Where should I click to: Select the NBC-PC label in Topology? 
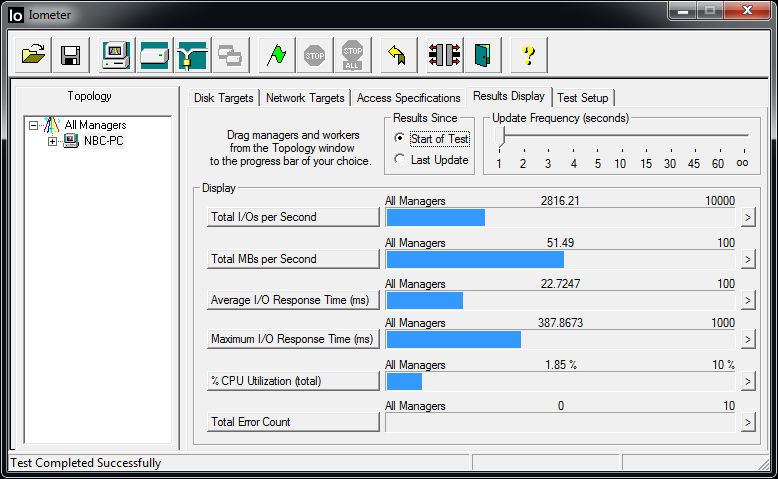[x=103, y=141]
